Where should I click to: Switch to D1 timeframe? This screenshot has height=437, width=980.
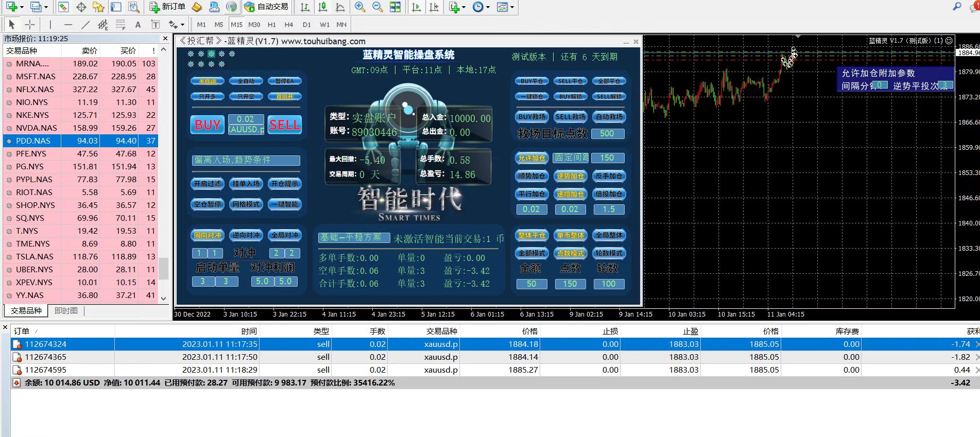306,24
